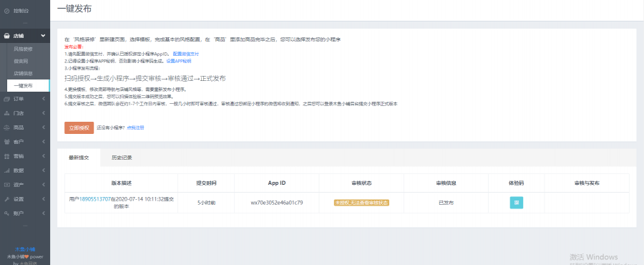
Task: Select 一键发布 submenu item
Action: tap(28, 86)
